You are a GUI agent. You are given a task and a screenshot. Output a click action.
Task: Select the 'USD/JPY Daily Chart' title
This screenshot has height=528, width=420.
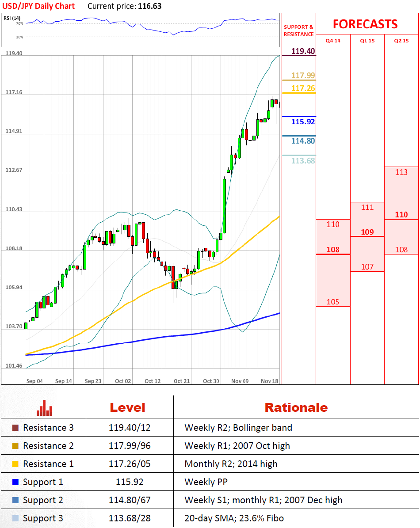pos(38,6)
